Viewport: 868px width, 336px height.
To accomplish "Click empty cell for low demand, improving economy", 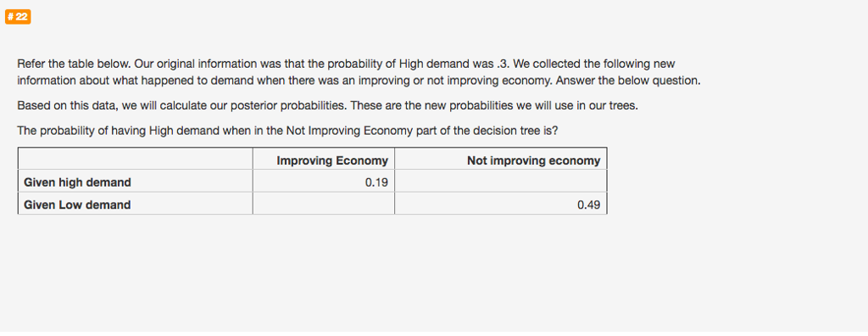I will click(x=324, y=204).
